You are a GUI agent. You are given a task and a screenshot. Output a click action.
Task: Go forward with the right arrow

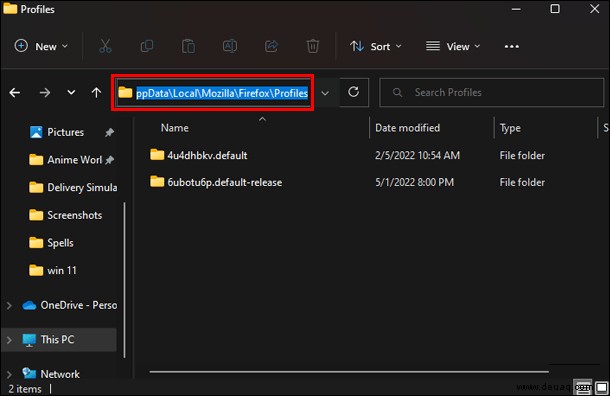(x=45, y=93)
